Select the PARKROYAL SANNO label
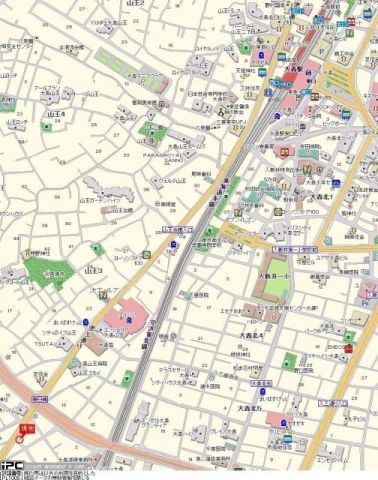Viewport: 378px width, 480px height. (x=163, y=158)
